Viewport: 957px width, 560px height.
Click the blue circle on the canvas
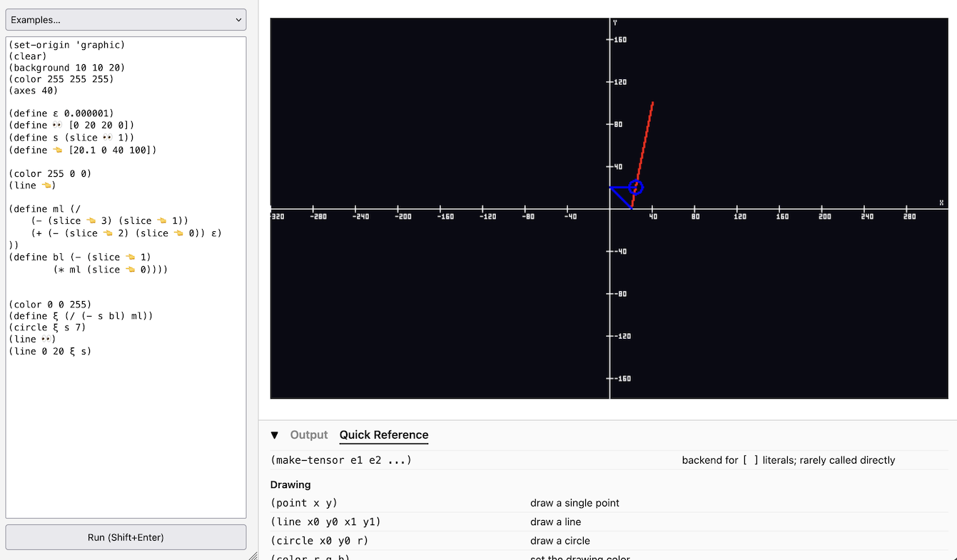click(636, 188)
